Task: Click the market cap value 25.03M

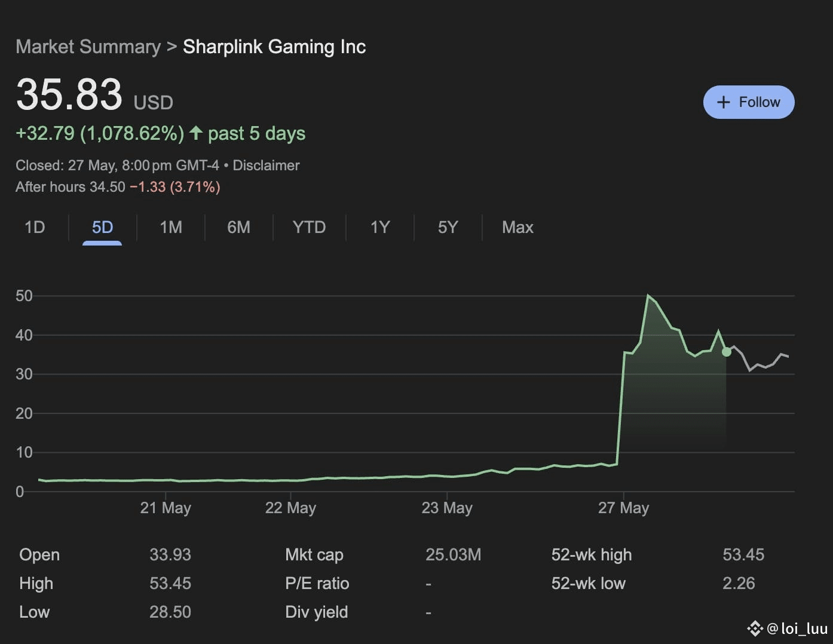Action: [x=454, y=554]
